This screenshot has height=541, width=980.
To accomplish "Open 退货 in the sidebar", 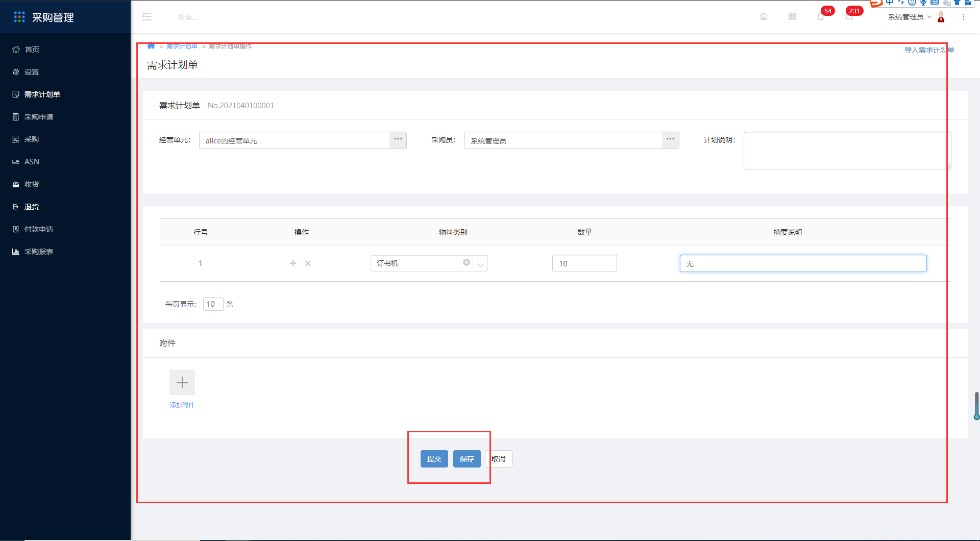I will point(32,207).
